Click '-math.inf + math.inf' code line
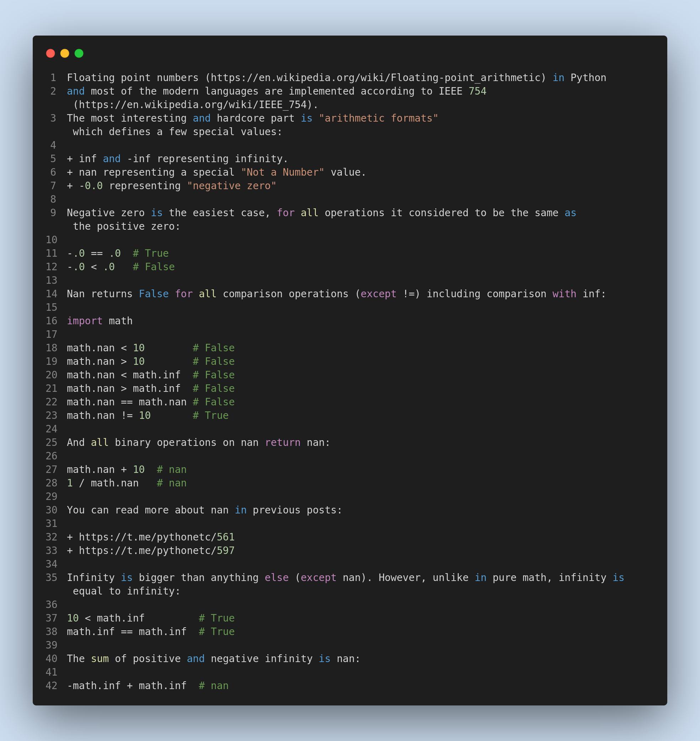The image size is (700, 741). point(127,686)
